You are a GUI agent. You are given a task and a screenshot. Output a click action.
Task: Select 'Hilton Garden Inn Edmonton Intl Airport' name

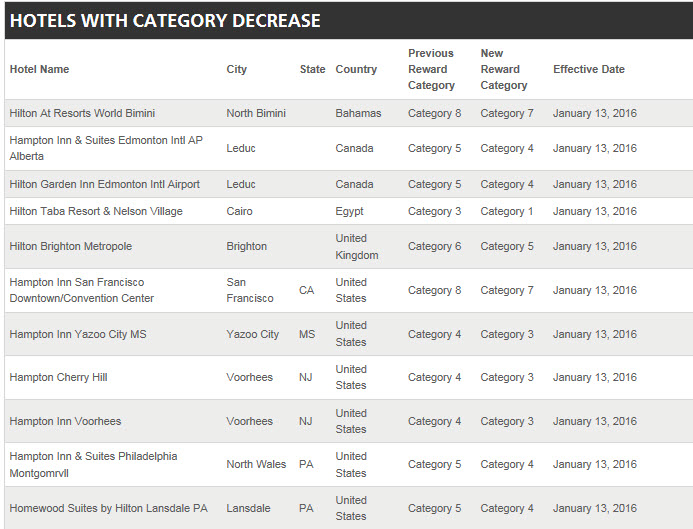(x=105, y=184)
